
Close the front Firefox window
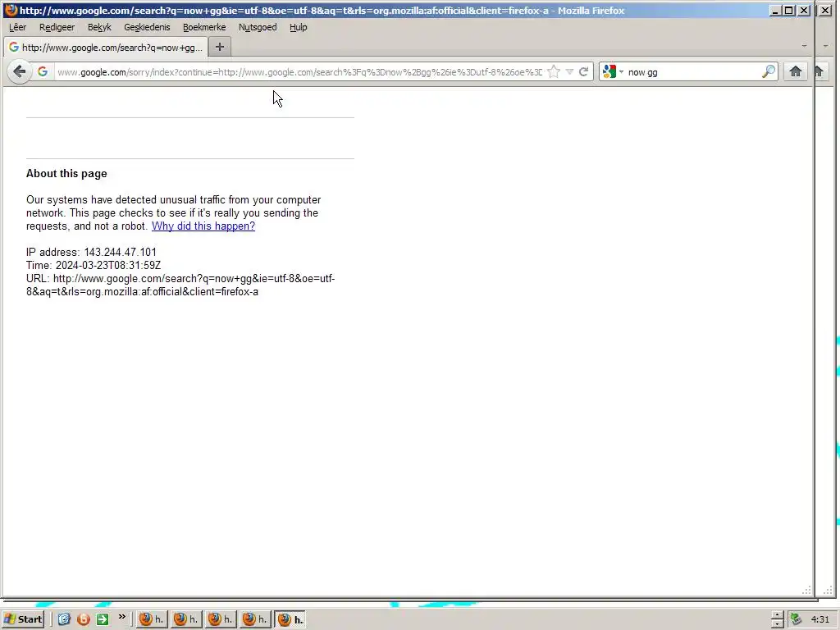tap(804, 10)
